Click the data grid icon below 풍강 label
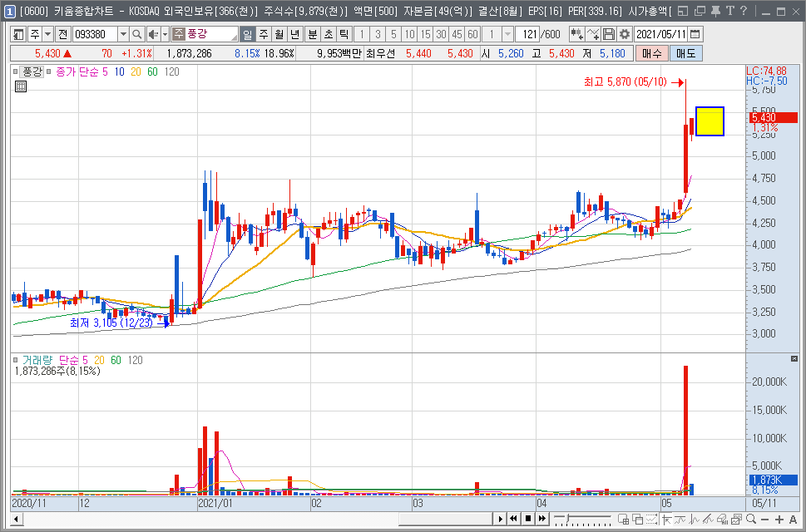 pyautogui.click(x=21, y=86)
